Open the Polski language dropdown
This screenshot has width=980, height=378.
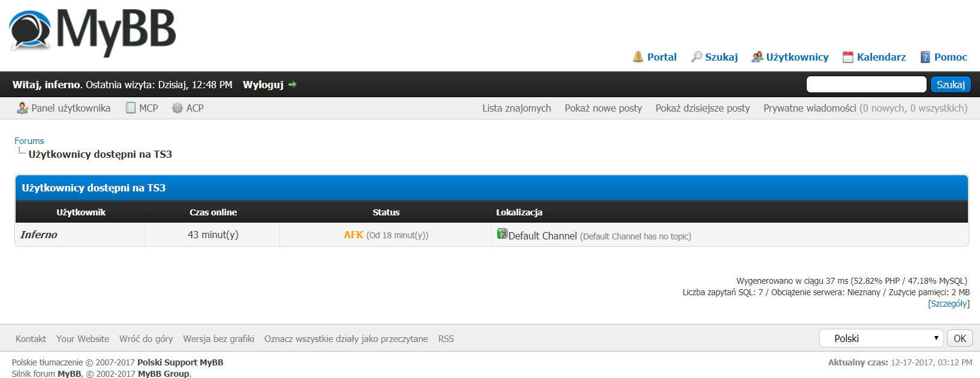(x=881, y=338)
